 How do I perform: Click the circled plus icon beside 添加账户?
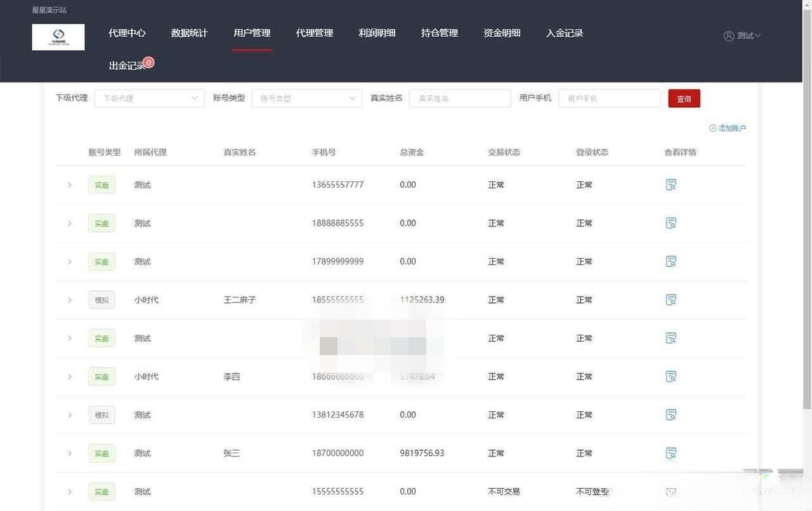713,127
